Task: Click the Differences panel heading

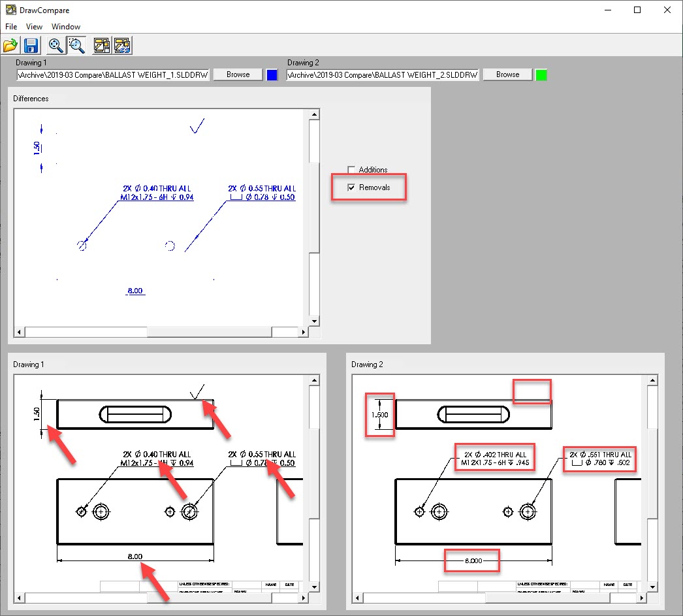Action: coord(31,99)
